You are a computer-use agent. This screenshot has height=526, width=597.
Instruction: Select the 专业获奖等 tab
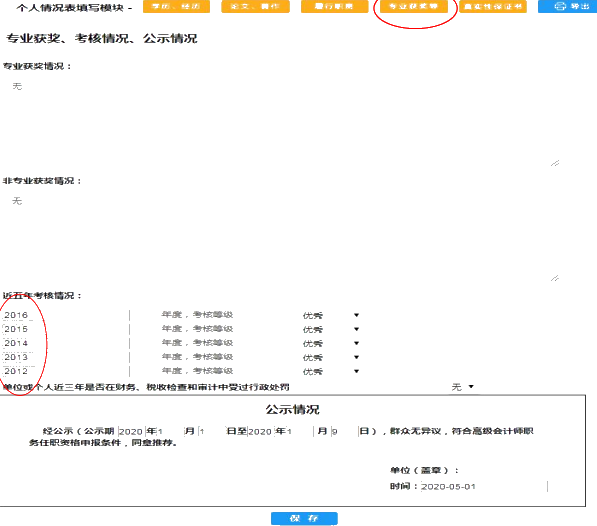(x=414, y=6)
